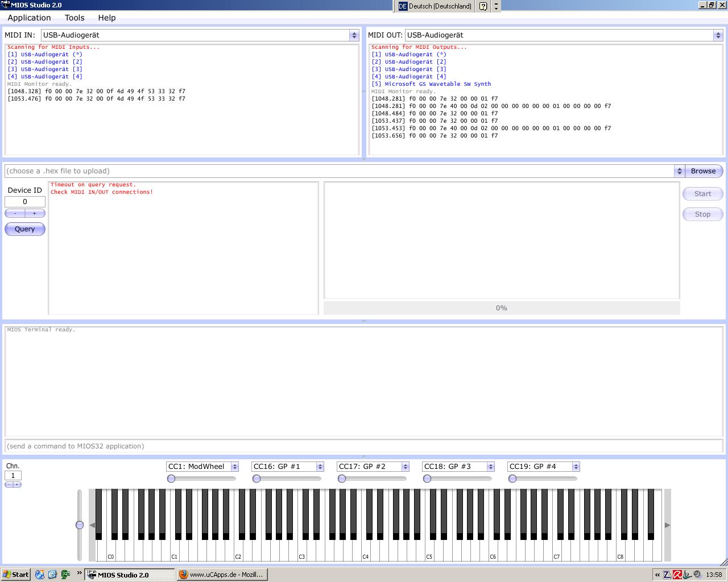The image size is (728, 582).
Task: Open the volume speaker tray icon
Action: pyautogui.click(x=697, y=575)
